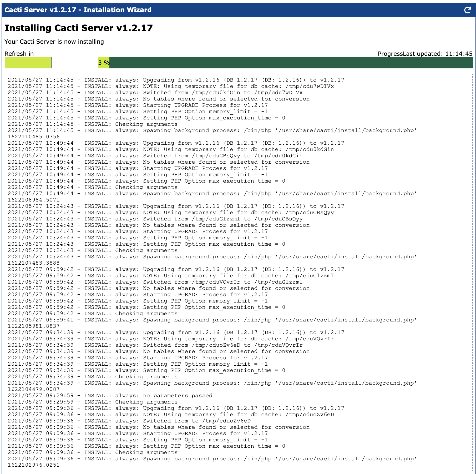This screenshot has width=476, height=474.
Task: Click 'Switched from /tmp/cduoZv6eD to /tmp/cduVQvrIr' line
Action: pos(155,345)
